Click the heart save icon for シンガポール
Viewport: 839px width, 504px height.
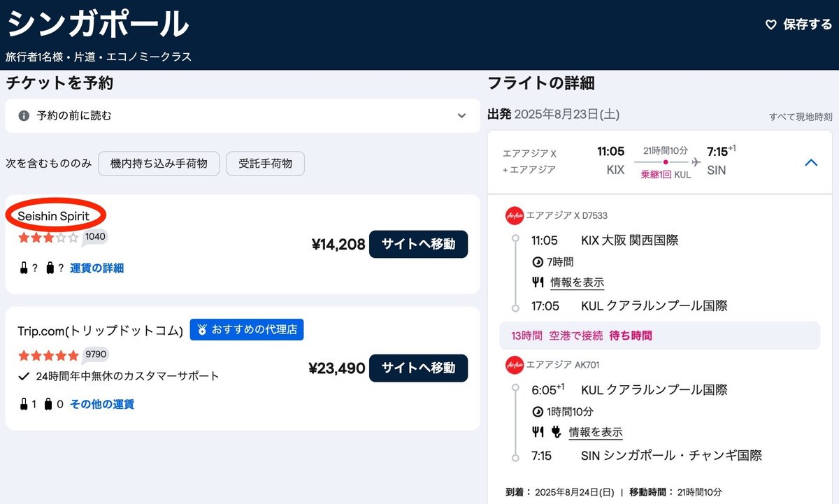pyautogui.click(x=771, y=24)
